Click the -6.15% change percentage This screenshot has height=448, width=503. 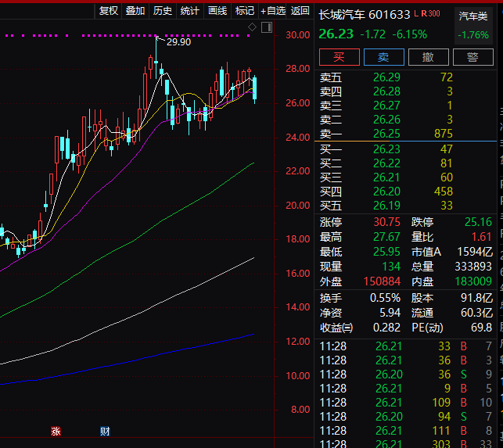tap(410, 34)
